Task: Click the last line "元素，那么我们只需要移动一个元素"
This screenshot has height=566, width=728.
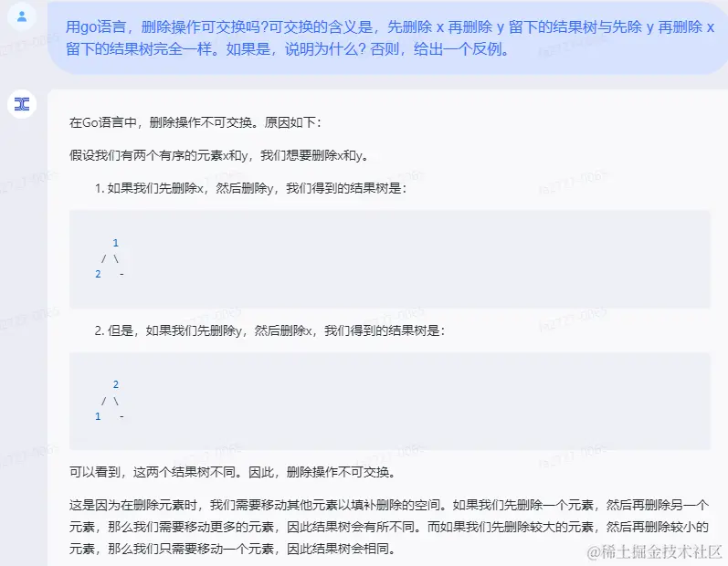Action: (x=233, y=549)
